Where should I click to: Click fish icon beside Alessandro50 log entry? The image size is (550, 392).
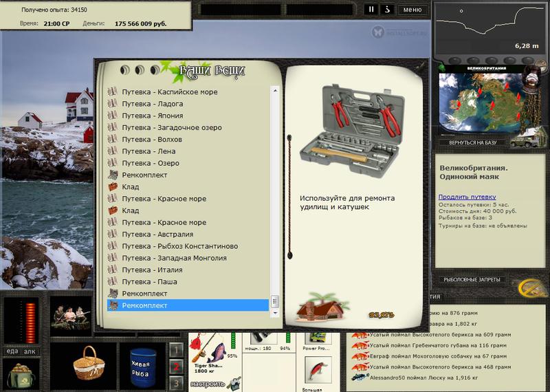pos(360,378)
